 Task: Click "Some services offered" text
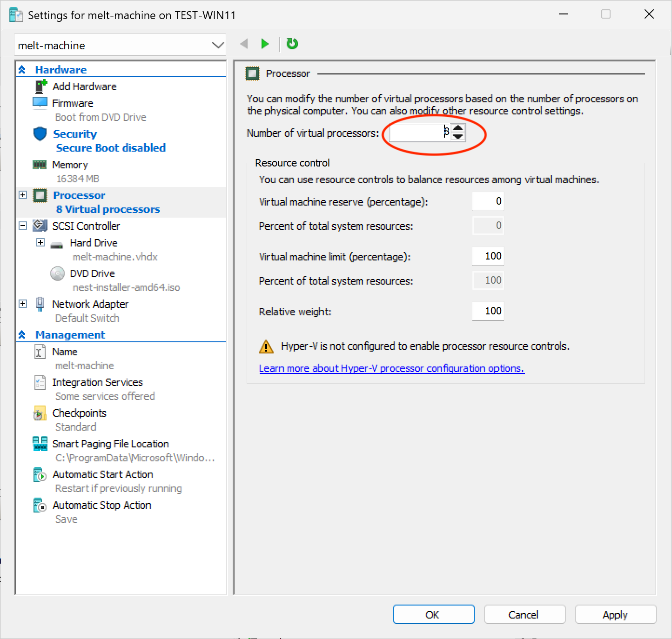coord(105,396)
